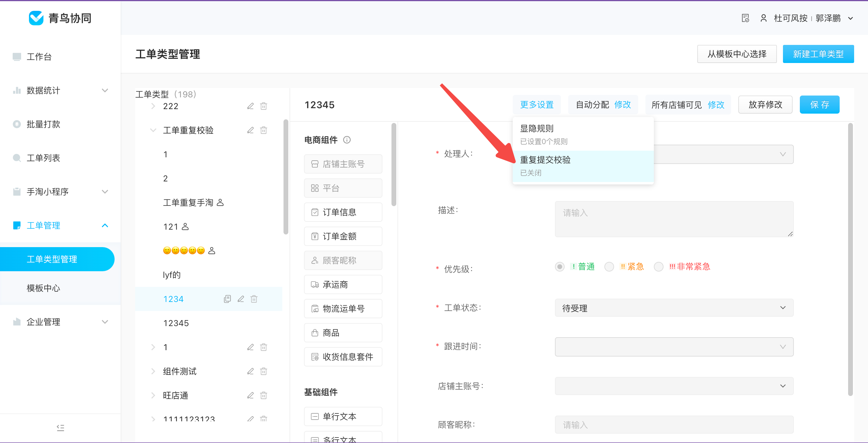Click 修改 next to 所有店铺可见
Viewport: 868px width, 443px height.
click(x=716, y=105)
